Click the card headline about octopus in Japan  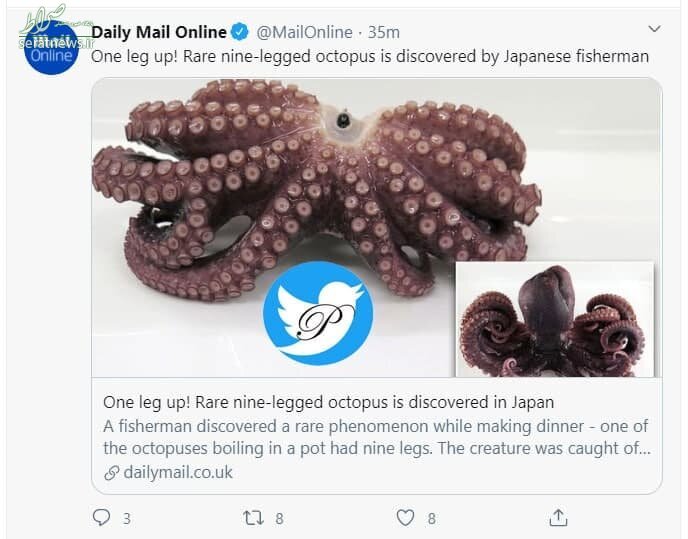click(x=328, y=402)
